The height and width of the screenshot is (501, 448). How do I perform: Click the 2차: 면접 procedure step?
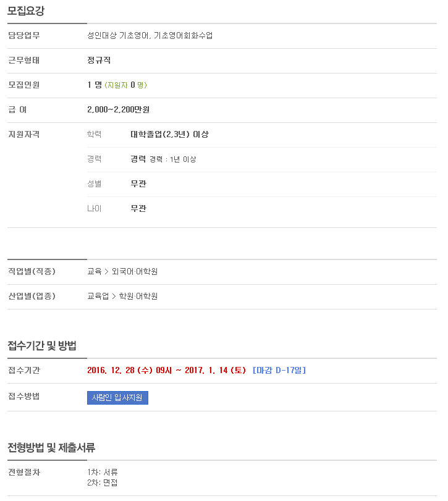[x=103, y=482]
